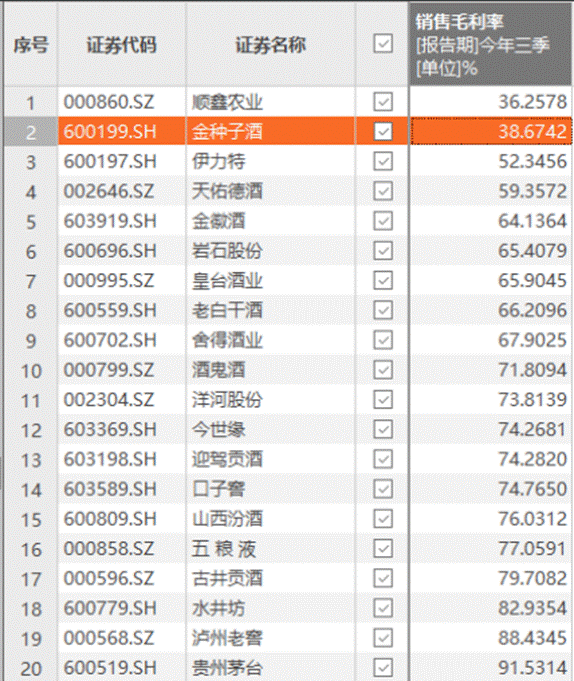Toggle the 酒鬼酒 checkbox
574x681 pixels.
[383, 370]
